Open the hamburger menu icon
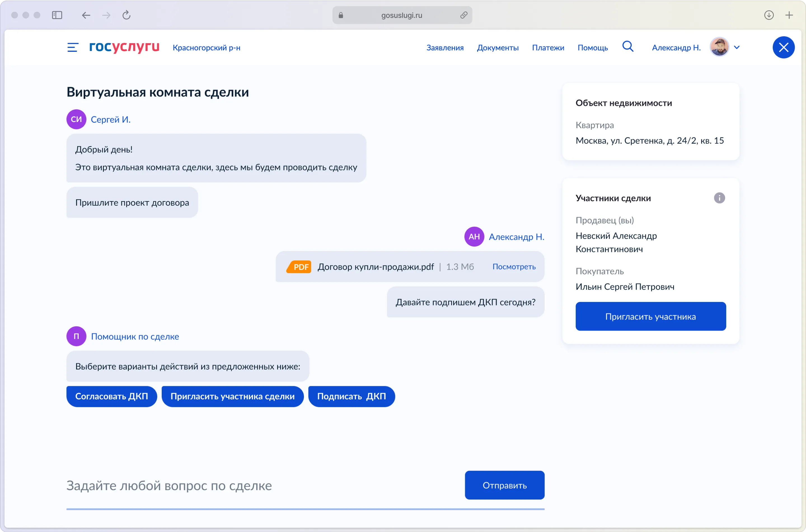The height and width of the screenshot is (532, 806). click(72, 48)
